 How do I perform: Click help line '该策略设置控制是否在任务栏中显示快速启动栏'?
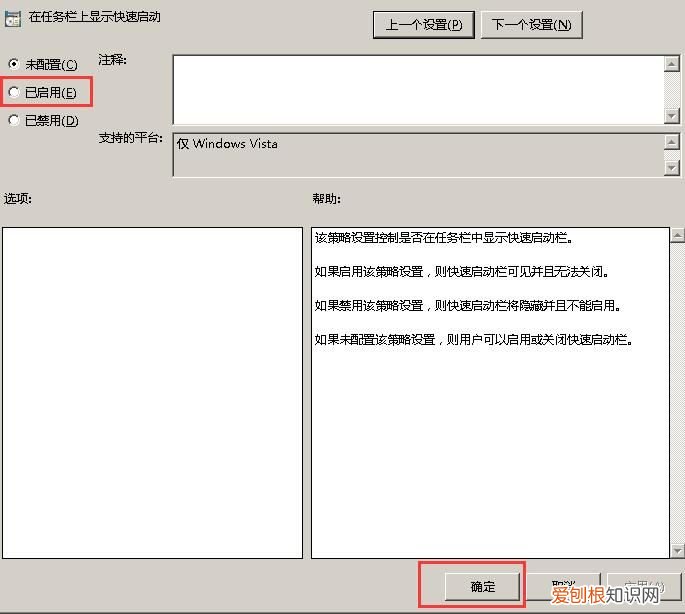click(443, 238)
